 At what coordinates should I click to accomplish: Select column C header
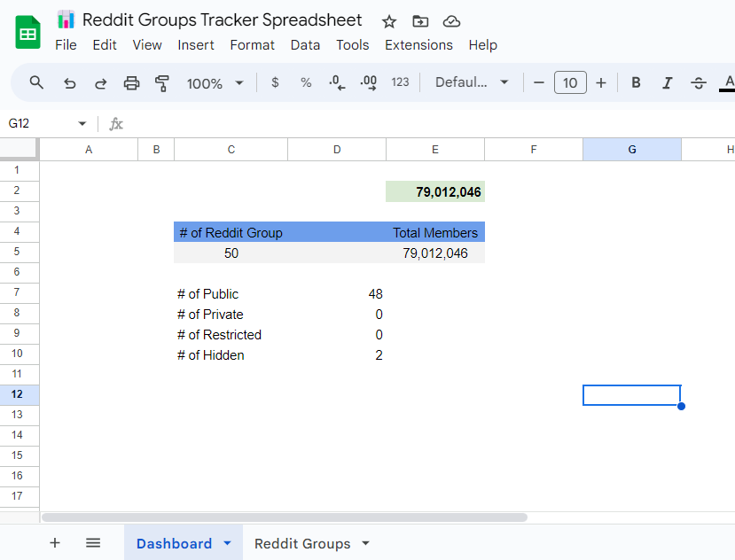pos(231,150)
